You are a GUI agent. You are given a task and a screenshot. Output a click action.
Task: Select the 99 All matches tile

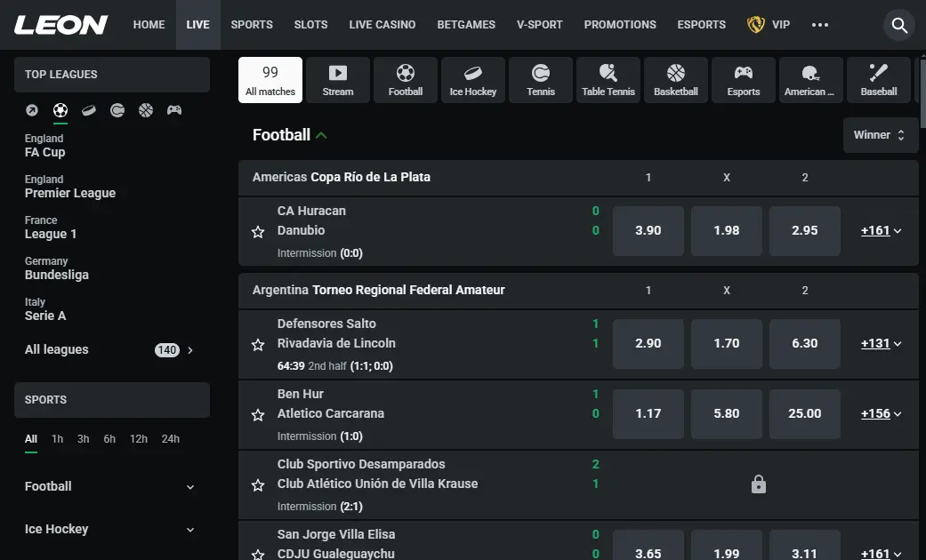click(270, 80)
